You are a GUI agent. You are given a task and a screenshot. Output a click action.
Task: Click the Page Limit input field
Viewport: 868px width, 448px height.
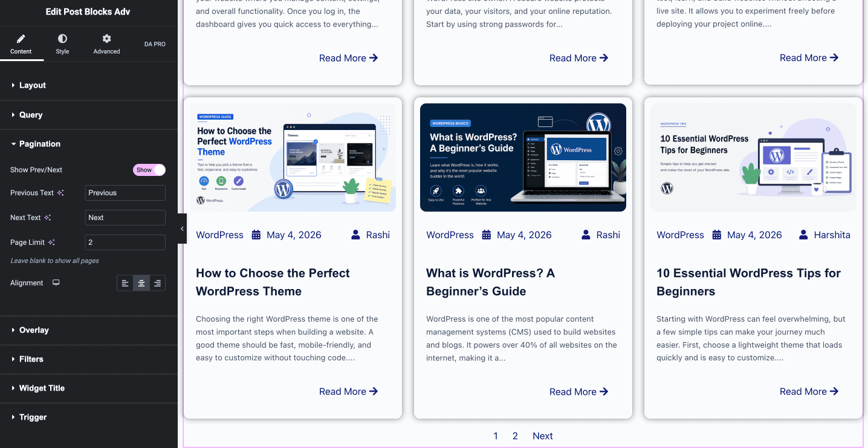point(125,242)
